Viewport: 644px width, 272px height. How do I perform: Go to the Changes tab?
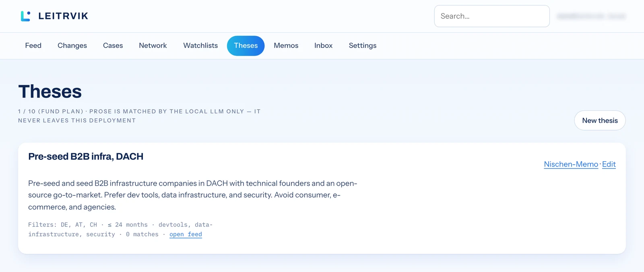tap(72, 46)
